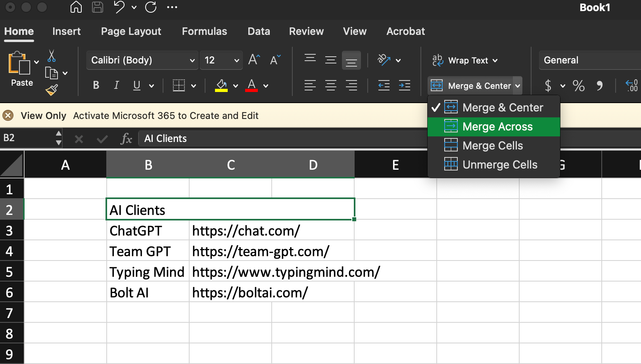Expand the Paste options arrow
This screenshot has height=364, width=641.
(36, 62)
